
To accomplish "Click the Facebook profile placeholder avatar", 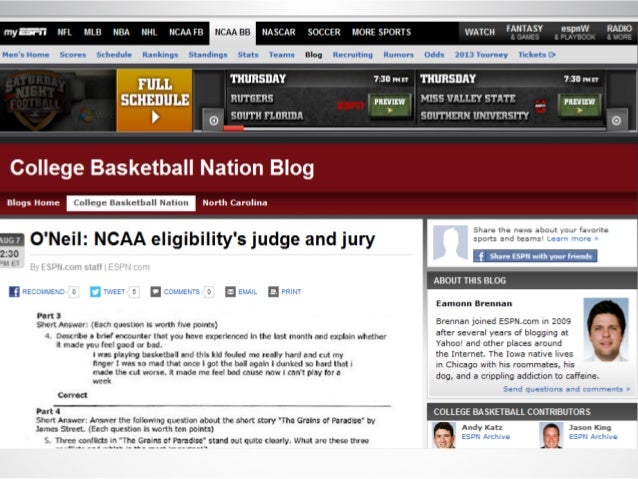I will (450, 243).
